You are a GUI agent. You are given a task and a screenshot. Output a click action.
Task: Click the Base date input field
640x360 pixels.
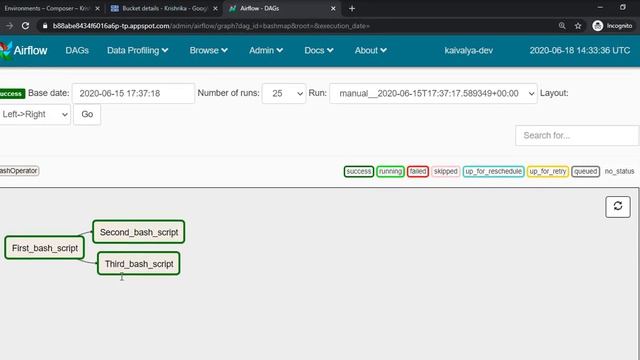click(x=133, y=93)
